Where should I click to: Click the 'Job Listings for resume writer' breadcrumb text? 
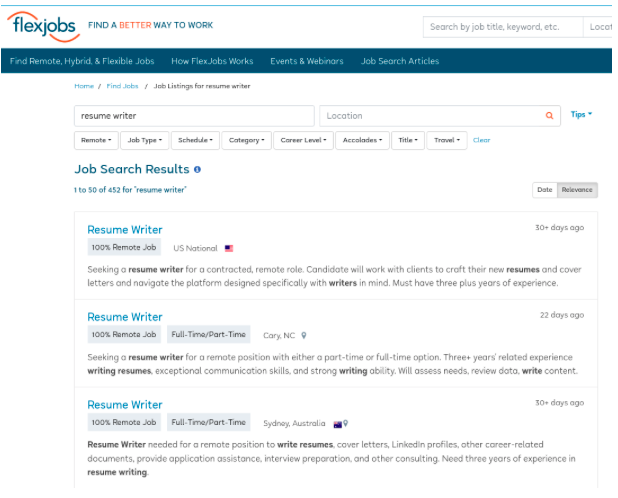point(202,86)
